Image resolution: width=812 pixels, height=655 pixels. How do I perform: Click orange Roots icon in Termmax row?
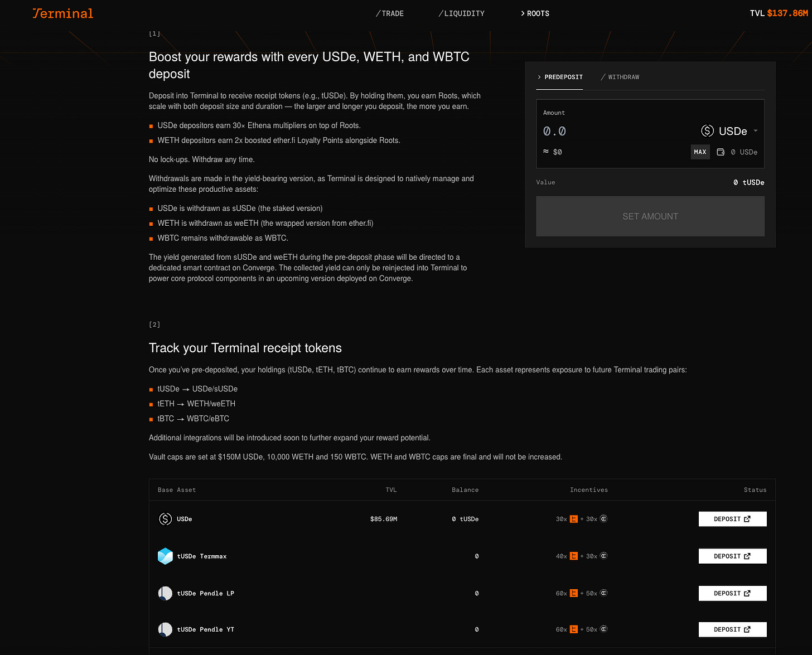(x=573, y=556)
